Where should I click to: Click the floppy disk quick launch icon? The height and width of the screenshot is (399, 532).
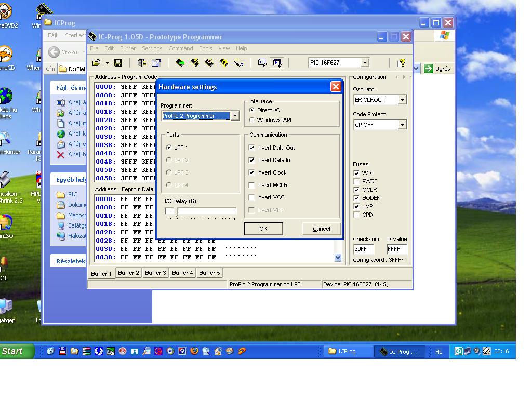[x=62, y=351]
